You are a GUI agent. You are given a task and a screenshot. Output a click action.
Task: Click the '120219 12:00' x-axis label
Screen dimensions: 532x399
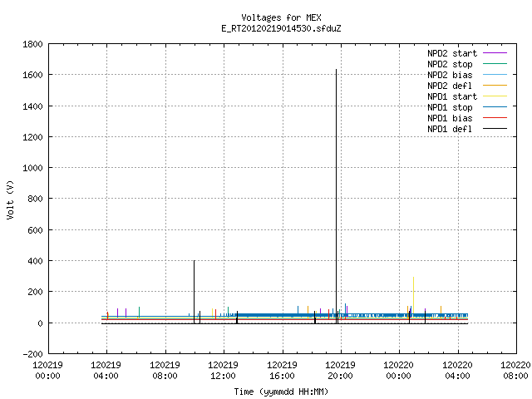(x=224, y=371)
